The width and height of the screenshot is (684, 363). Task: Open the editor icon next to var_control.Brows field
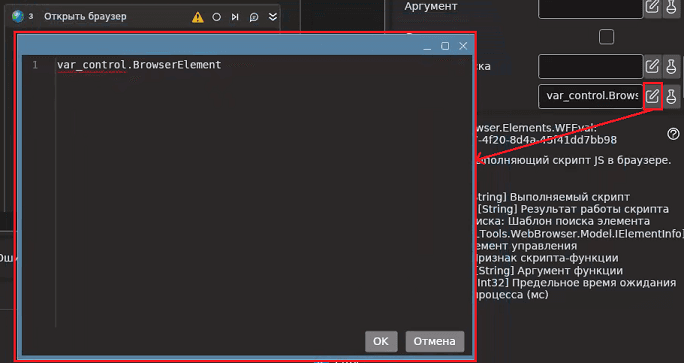click(652, 96)
